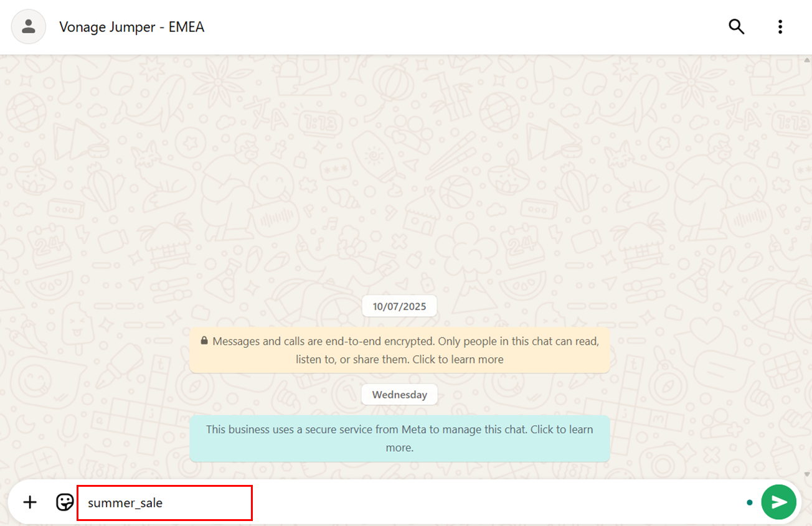Click the chat scroll-down arrow
Viewport: 812px width, 526px height.
[807, 474]
